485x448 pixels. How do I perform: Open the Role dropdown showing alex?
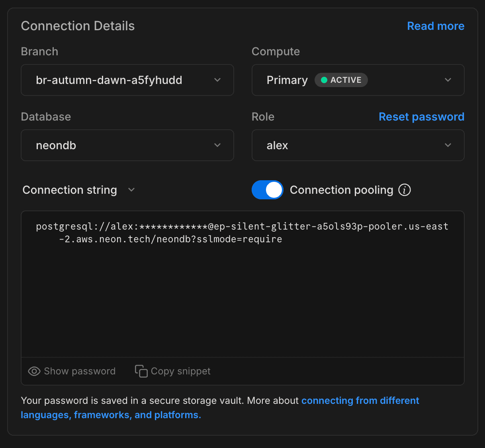tap(358, 145)
